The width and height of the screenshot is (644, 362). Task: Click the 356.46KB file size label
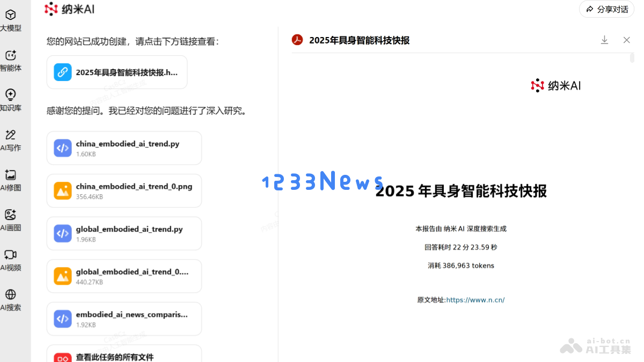[x=90, y=197]
